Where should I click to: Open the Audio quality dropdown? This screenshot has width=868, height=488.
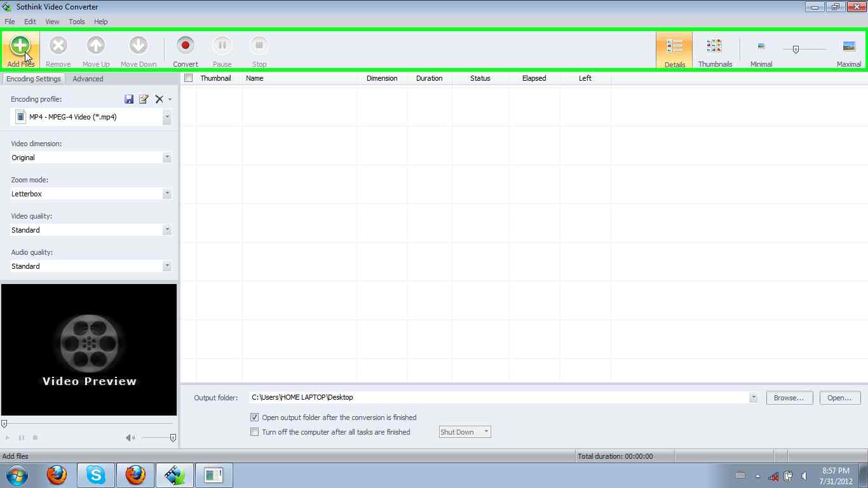point(166,266)
